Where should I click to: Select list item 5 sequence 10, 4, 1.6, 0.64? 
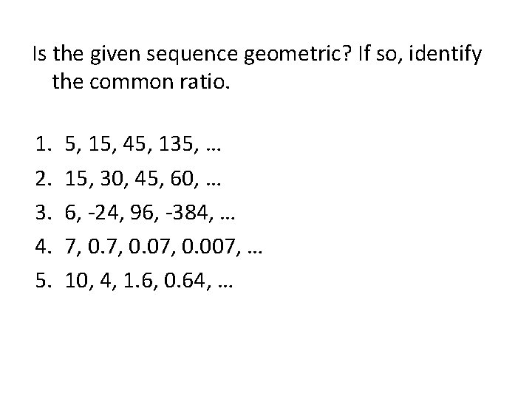tap(149, 281)
